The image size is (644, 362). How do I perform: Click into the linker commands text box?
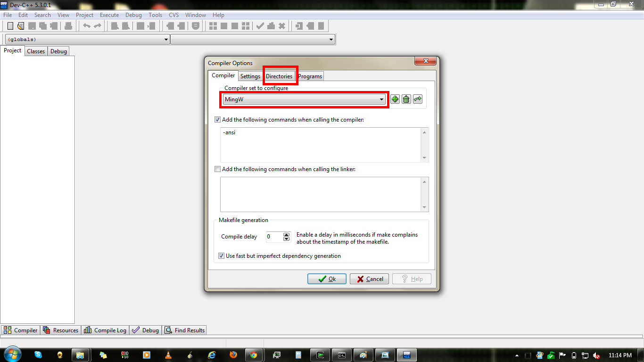pyautogui.click(x=321, y=194)
